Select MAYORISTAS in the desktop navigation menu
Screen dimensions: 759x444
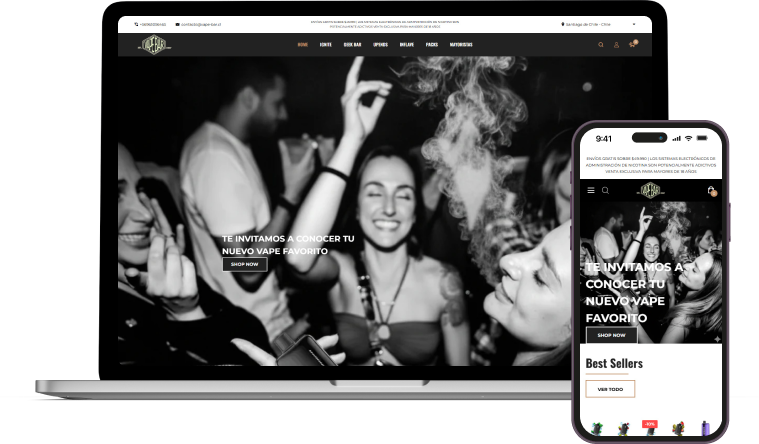461,45
